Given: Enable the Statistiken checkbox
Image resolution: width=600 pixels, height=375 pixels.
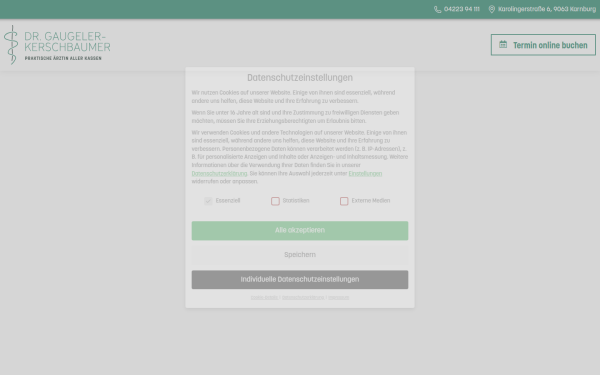Looking at the screenshot, I should tap(275, 201).
